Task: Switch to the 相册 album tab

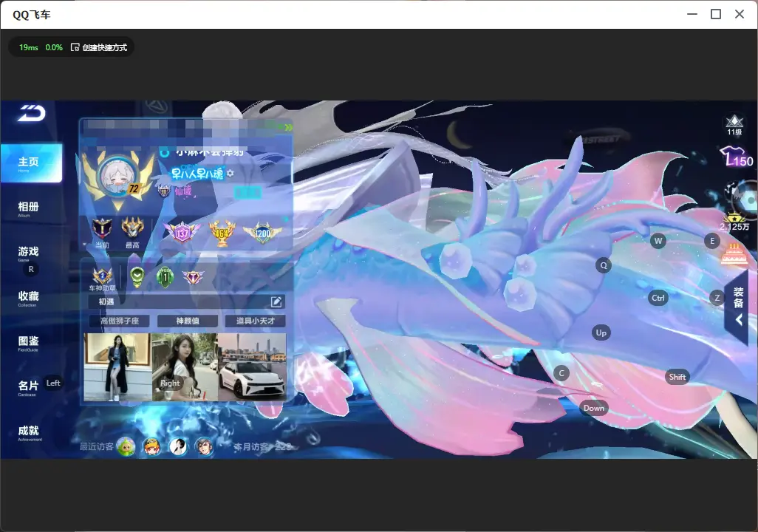Action: click(28, 208)
